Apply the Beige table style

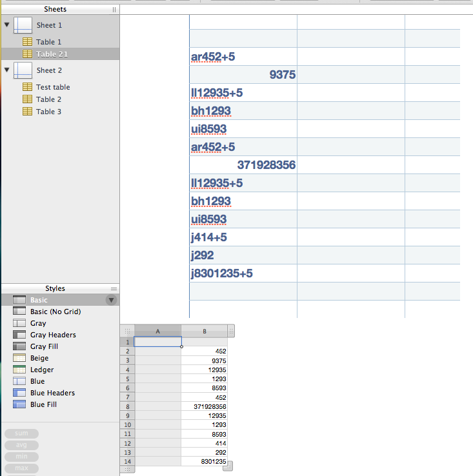click(61, 358)
